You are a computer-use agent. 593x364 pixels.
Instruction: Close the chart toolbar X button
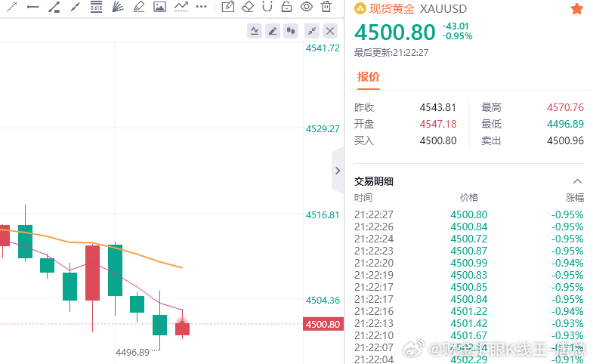click(330, 31)
